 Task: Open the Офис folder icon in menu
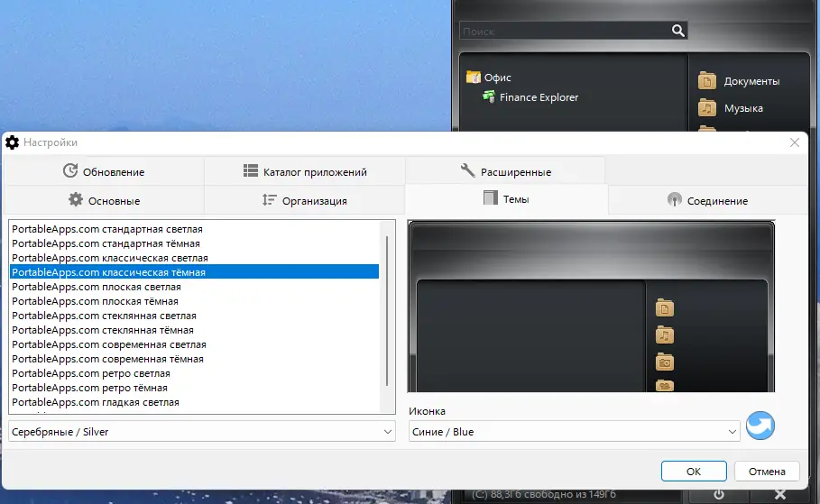click(x=474, y=78)
